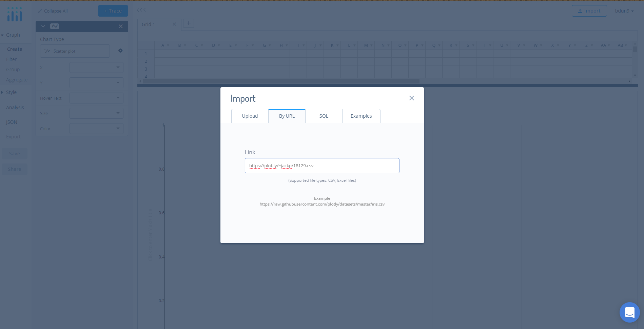
Task: Select the By URL tab
Action: (287, 116)
